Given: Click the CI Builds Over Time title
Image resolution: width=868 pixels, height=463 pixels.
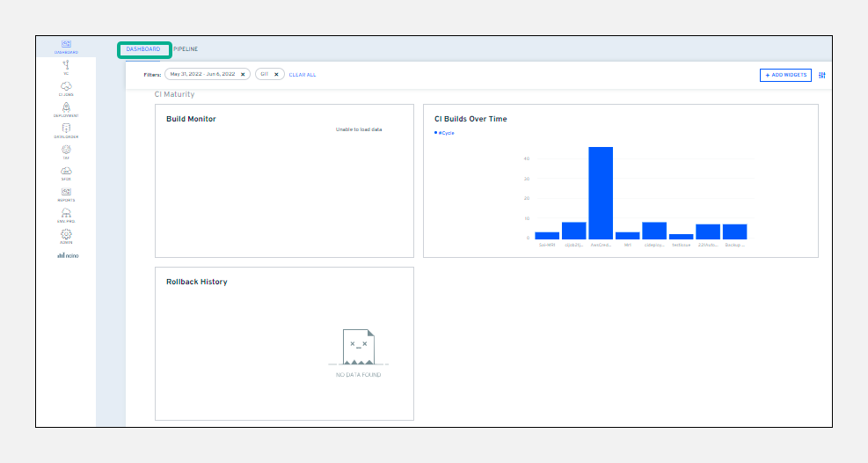Looking at the screenshot, I should [470, 119].
